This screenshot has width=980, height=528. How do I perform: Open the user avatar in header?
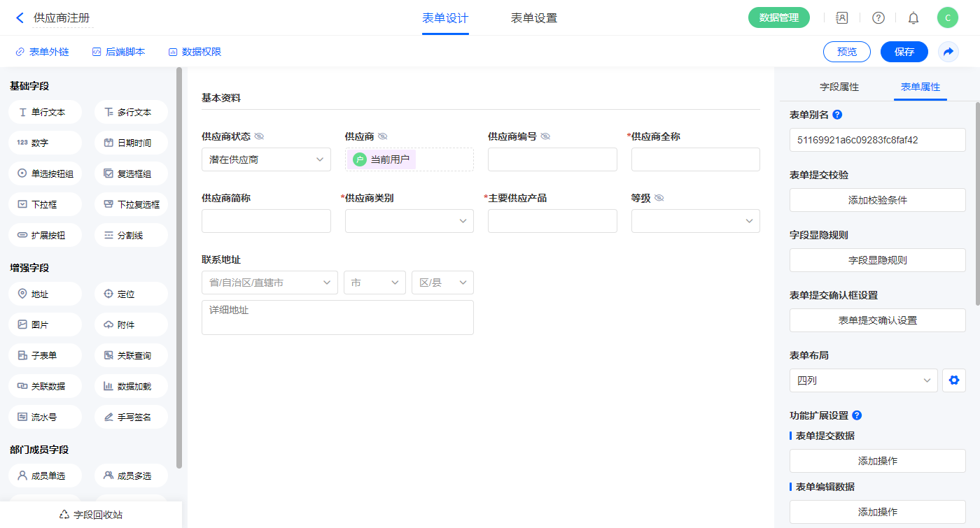point(947,18)
